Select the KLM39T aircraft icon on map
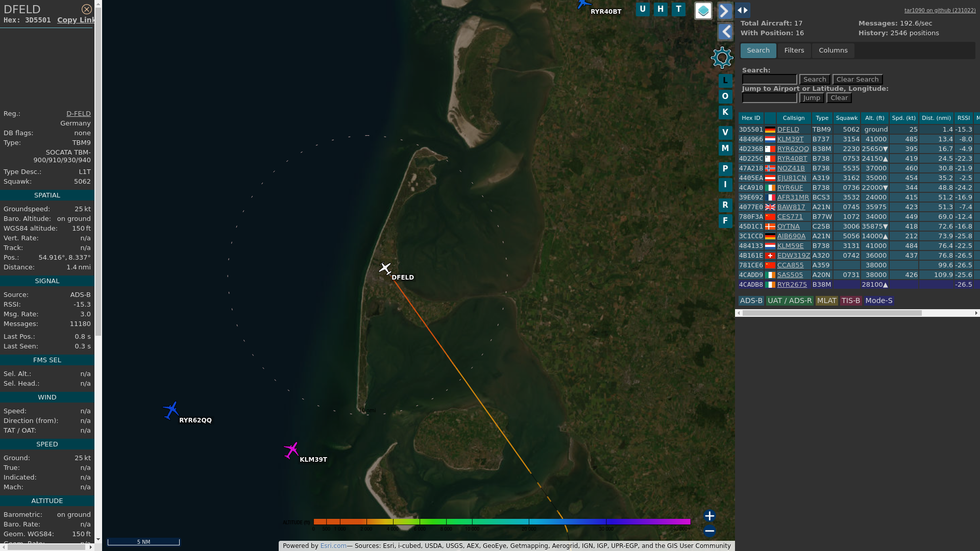Viewport: 980px width, 551px height. [x=291, y=450]
